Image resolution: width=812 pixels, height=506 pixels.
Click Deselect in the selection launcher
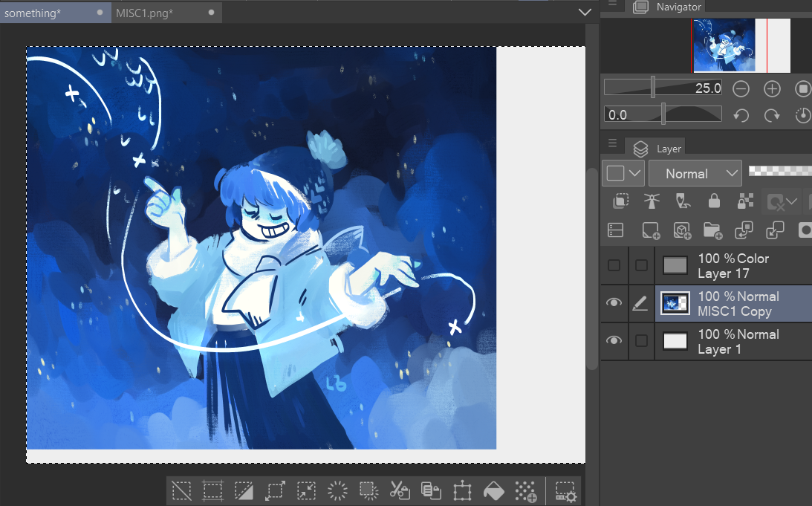pyautogui.click(x=181, y=491)
